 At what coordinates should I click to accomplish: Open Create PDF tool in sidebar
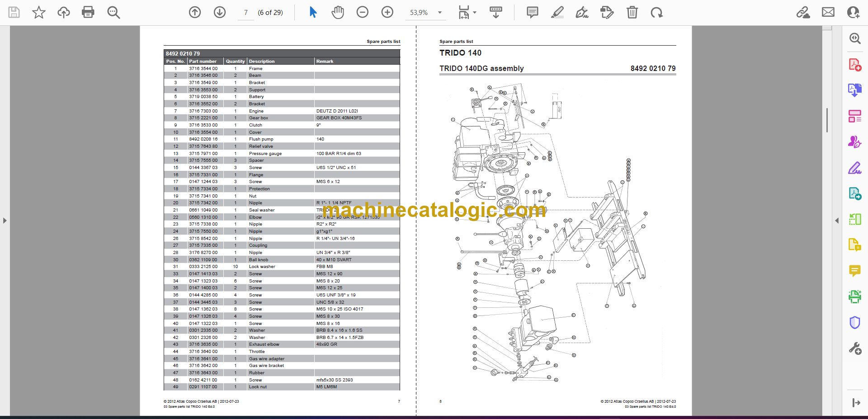(x=855, y=65)
